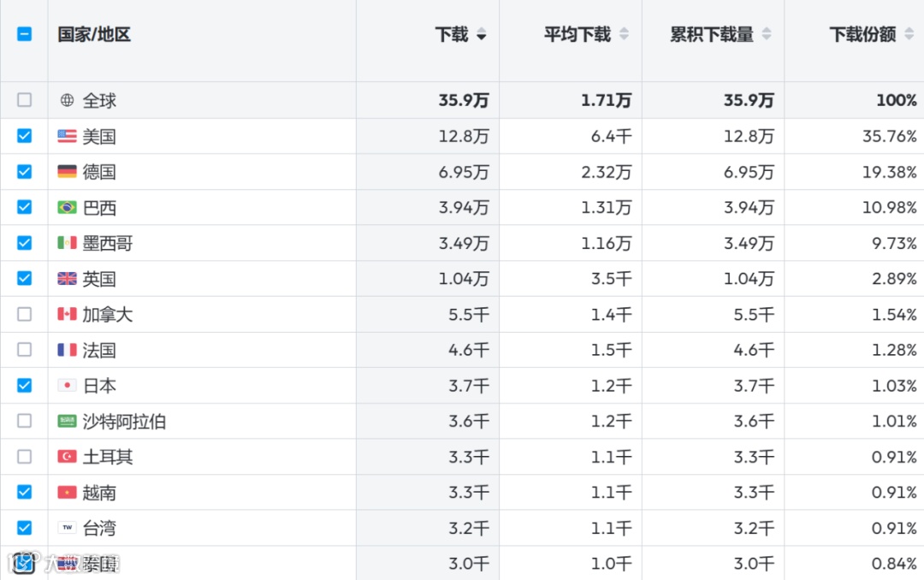Click the Saudi Arabia flag icon

67,421
